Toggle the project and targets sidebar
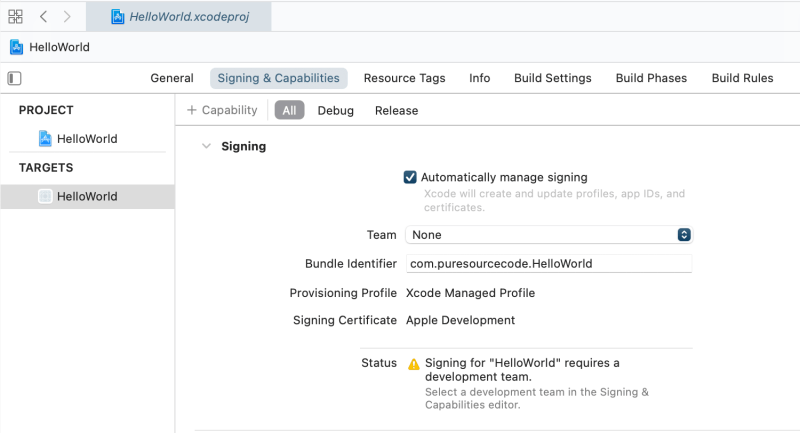This screenshot has height=433, width=800. [x=14, y=78]
